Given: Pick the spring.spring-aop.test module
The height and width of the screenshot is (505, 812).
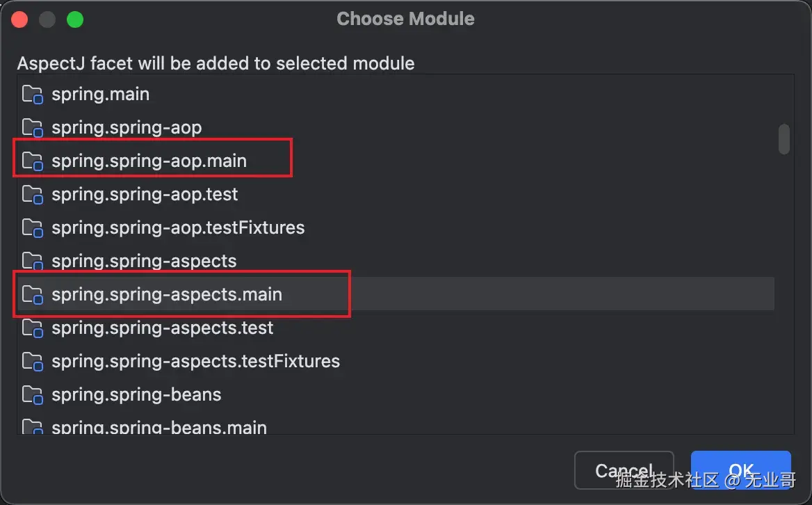Looking at the screenshot, I should [145, 195].
